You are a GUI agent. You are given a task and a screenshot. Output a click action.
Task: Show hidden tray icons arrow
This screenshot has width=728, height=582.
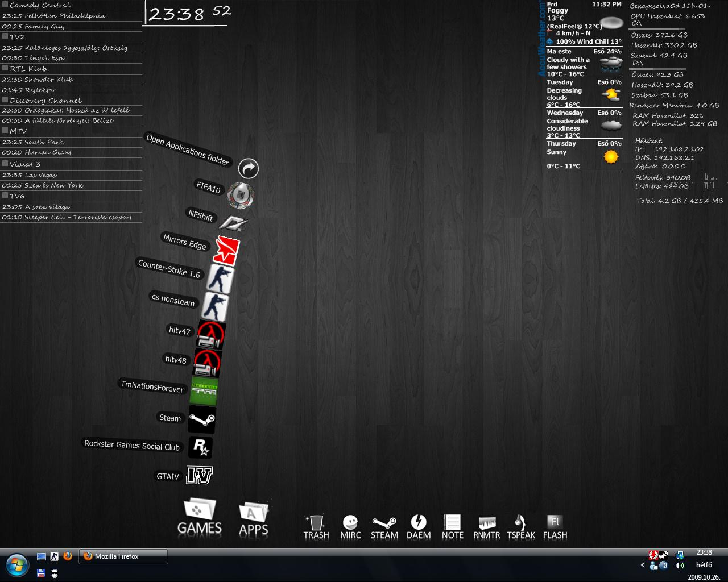tap(643, 566)
